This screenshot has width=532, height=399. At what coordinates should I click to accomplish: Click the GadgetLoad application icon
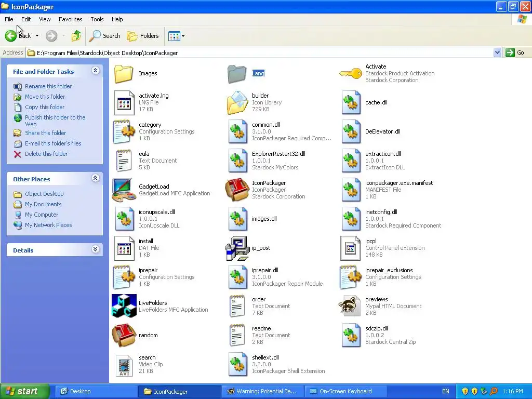pyautogui.click(x=124, y=190)
